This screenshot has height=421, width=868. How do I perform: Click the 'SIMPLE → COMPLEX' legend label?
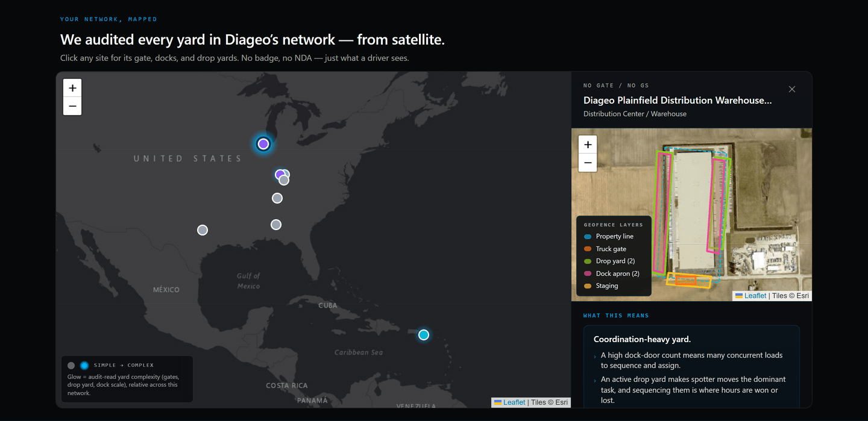pyautogui.click(x=124, y=365)
